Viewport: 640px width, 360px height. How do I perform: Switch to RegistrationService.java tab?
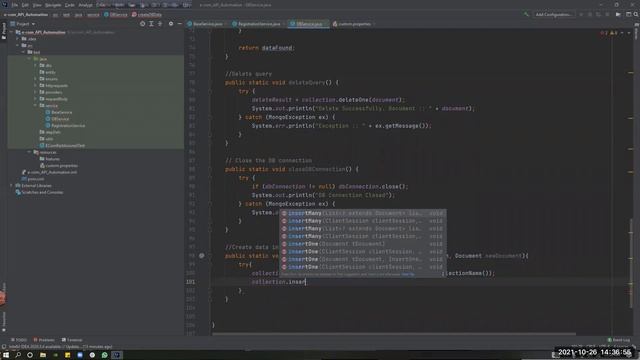click(259, 24)
